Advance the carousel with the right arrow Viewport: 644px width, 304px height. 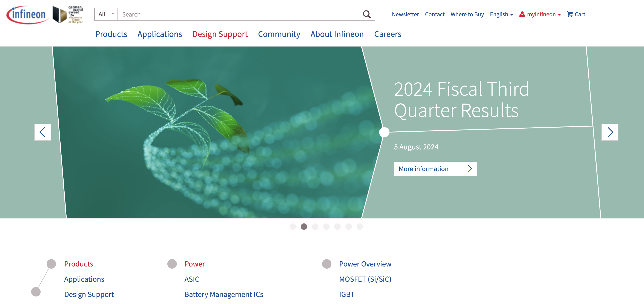pos(610,132)
